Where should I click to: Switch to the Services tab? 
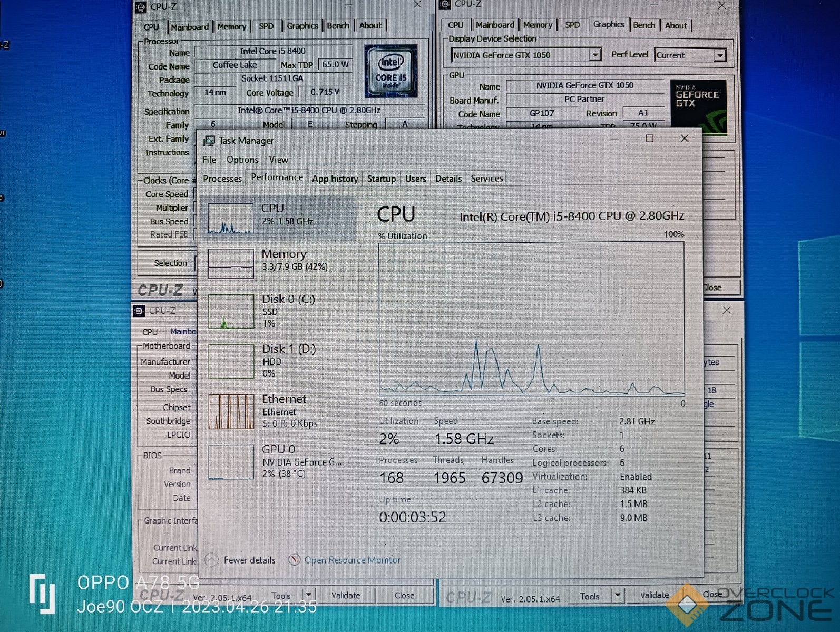487,179
